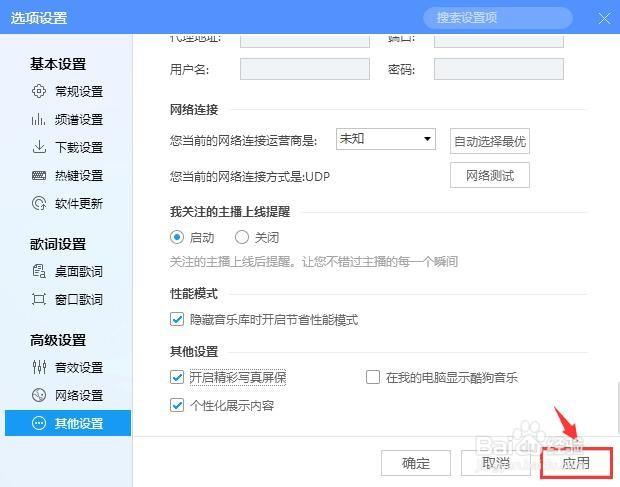The image size is (620, 487).
Task: Select the 频谱设置 spectrum bars icon
Action: pos(38,119)
